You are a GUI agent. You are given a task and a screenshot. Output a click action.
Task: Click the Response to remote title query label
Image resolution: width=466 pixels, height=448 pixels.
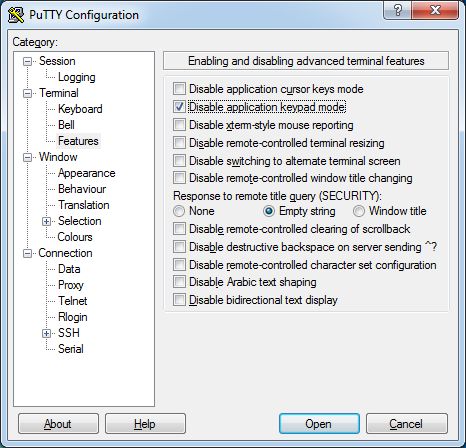277,196
